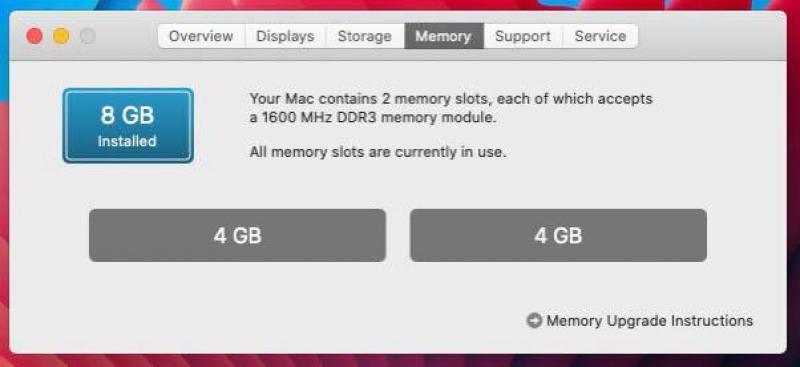This screenshot has height=367, width=800.
Task: Click the grayed-out zoom window button
Action: [x=88, y=36]
